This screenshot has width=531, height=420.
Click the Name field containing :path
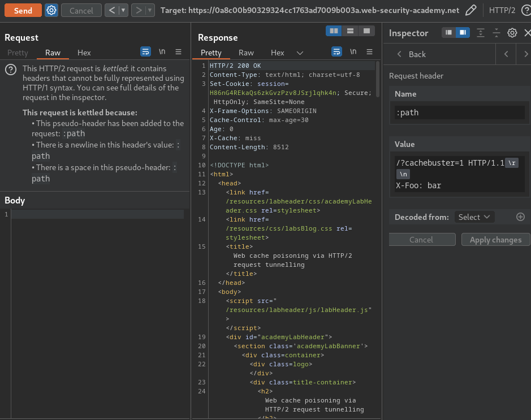tap(460, 112)
